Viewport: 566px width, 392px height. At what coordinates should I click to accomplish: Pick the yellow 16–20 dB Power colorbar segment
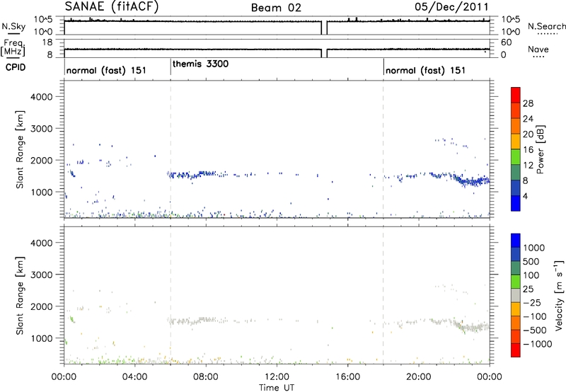click(516, 141)
